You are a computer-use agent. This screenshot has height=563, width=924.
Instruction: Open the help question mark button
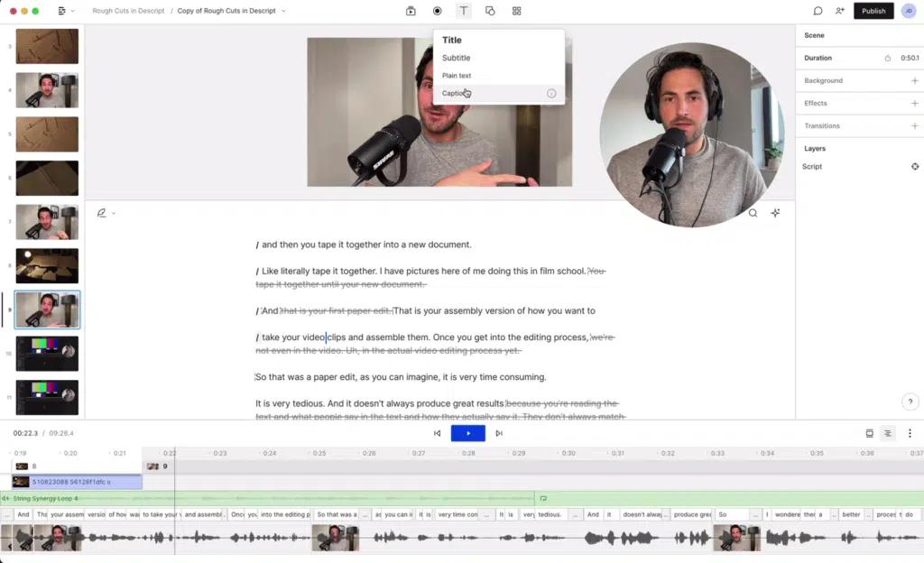click(x=910, y=401)
